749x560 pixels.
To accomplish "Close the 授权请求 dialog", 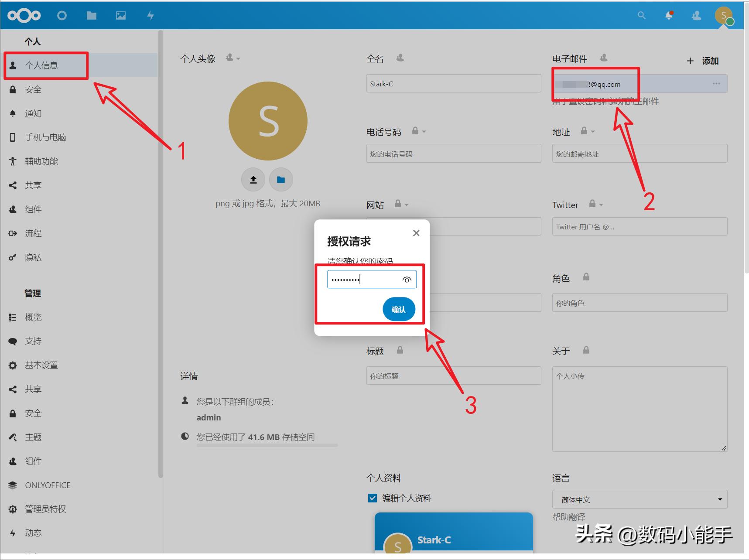I will click(x=416, y=233).
